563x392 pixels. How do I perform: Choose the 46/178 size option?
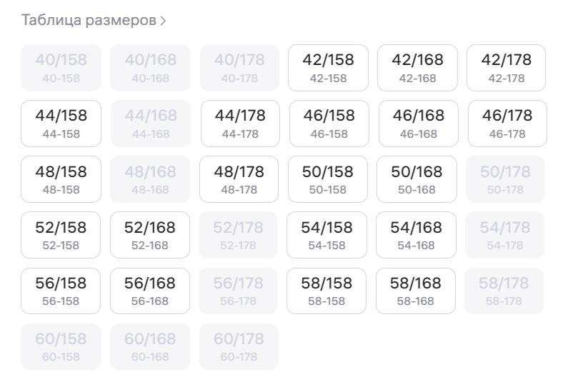click(507, 124)
